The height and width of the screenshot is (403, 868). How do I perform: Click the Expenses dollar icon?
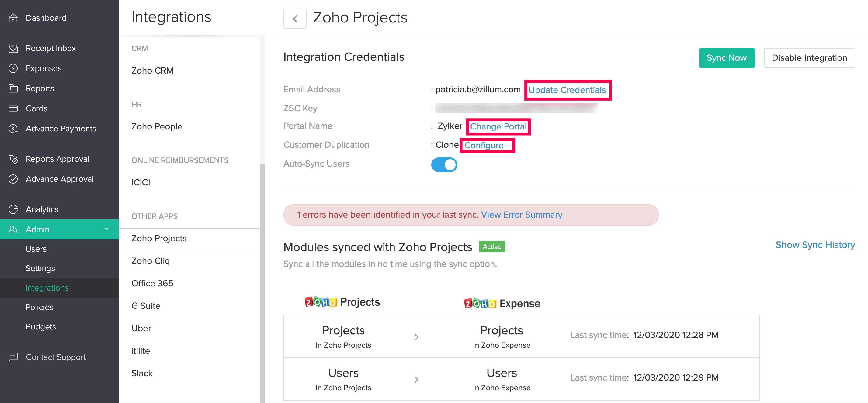(13, 68)
